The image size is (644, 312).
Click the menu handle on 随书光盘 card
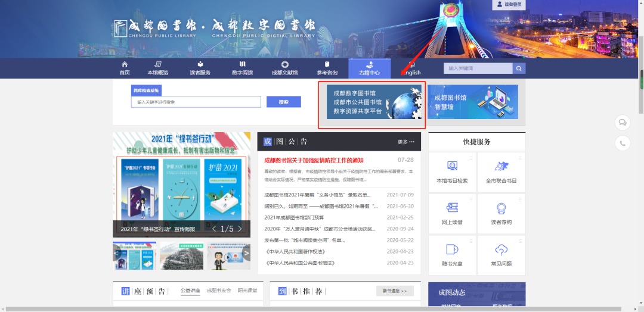pyautogui.click(x=471, y=241)
